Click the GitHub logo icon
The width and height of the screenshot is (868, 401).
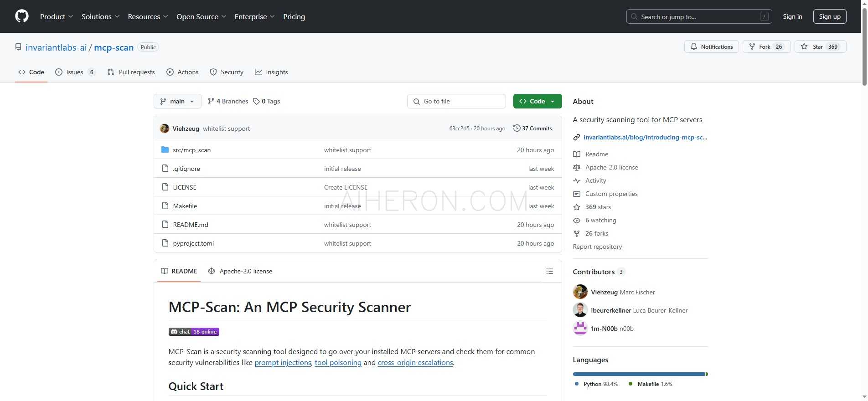pos(22,16)
